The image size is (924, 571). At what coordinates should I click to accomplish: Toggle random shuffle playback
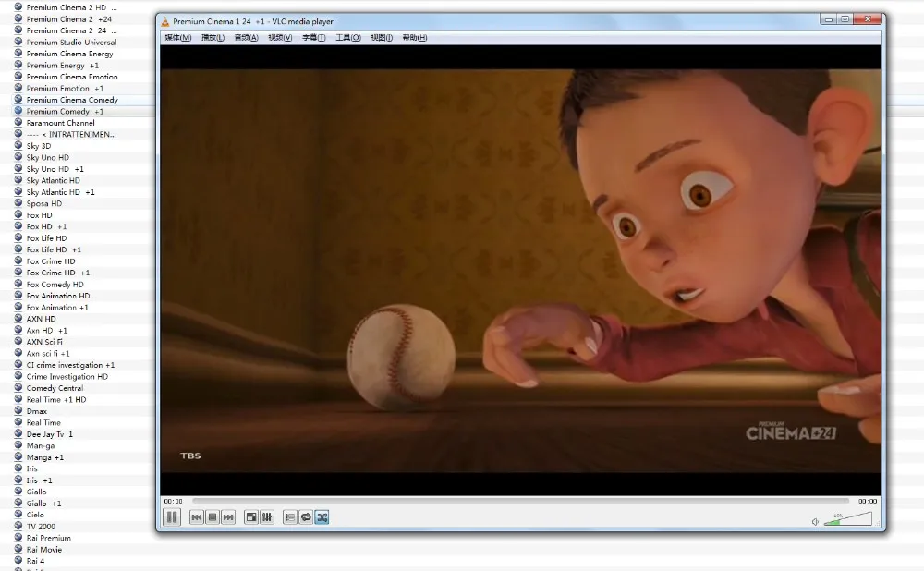322,517
